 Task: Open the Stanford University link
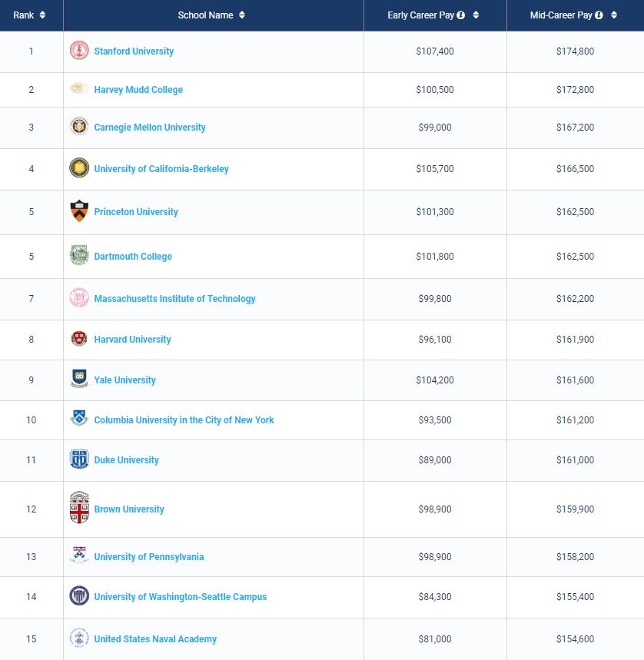[x=134, y=51]
